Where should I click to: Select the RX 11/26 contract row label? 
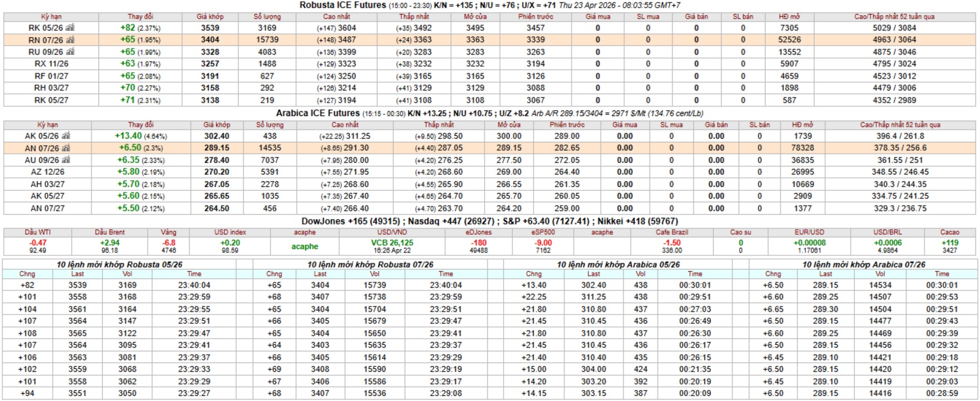tap(51, 64)
